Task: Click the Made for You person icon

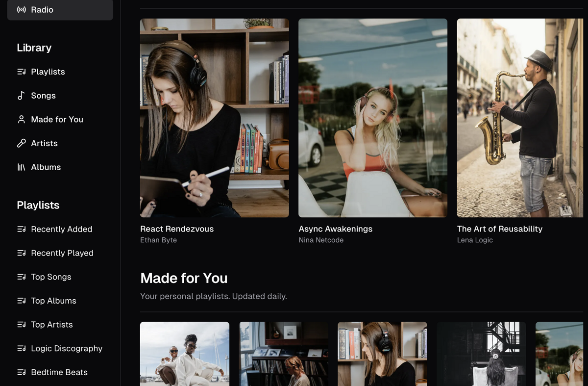Action: point(22,120)
